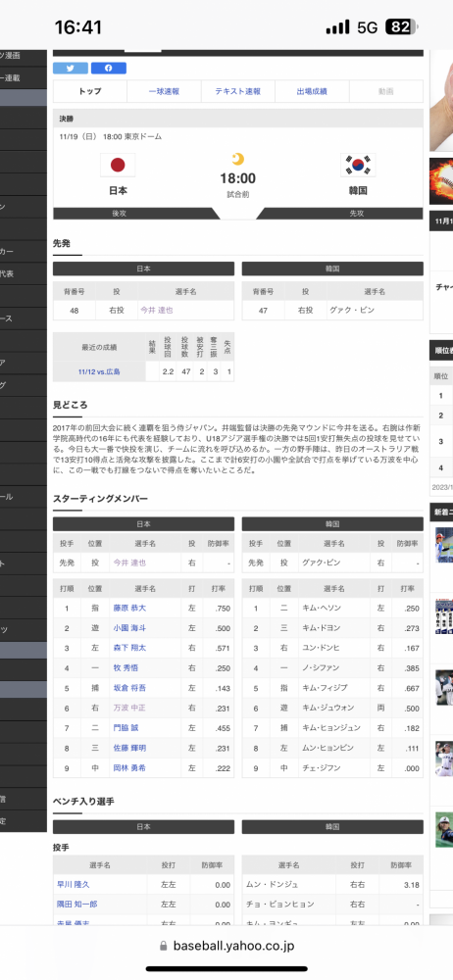The height and width of the screenshot is (980, 453).
Task: Select Korean starter グァク・ビン in the 先発 table
Action: [354, 310]
